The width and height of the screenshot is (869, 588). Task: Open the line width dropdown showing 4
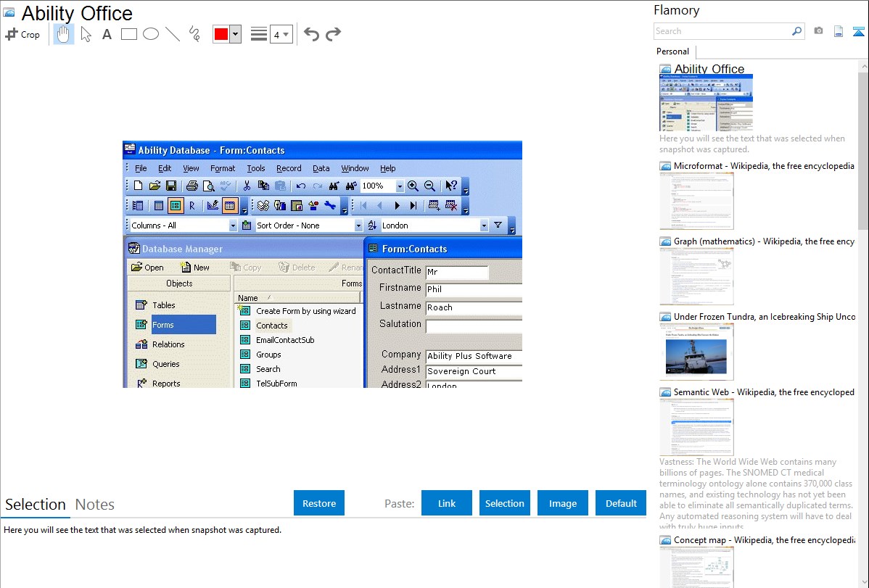coord(281,35)
